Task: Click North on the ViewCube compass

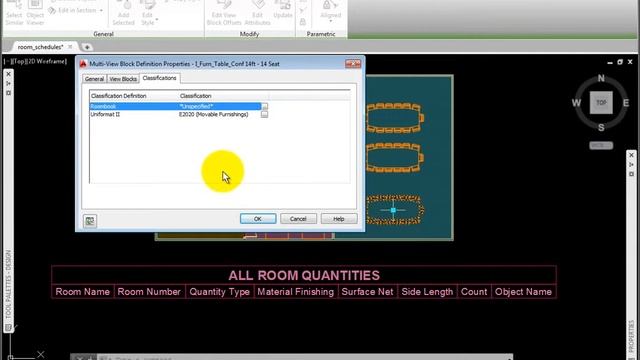Action: pyautogui.click(x=601, y=78)
